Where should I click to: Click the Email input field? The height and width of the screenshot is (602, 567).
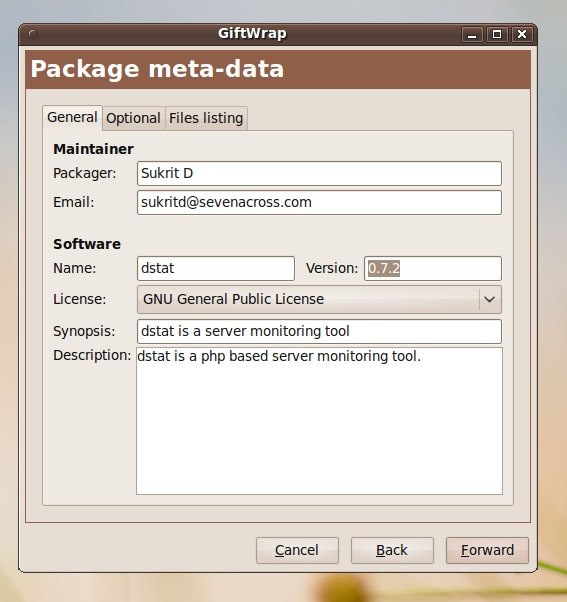click(319, 203)
